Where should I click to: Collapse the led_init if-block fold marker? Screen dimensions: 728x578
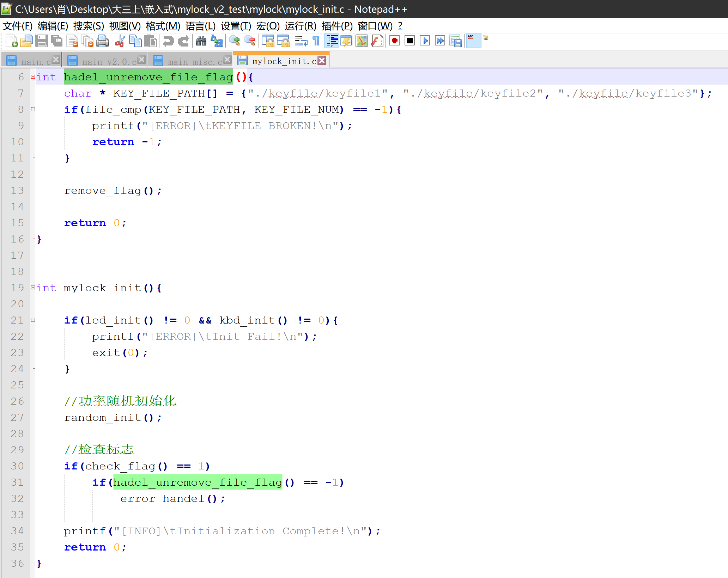click(33, 320)
